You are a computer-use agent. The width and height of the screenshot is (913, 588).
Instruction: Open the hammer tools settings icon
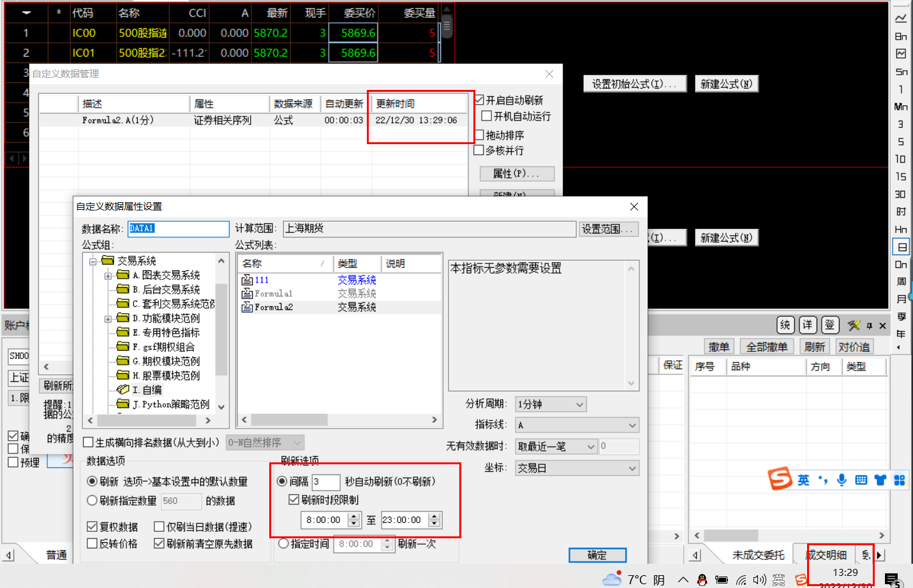pyautogui.click(x=854, y=325)
